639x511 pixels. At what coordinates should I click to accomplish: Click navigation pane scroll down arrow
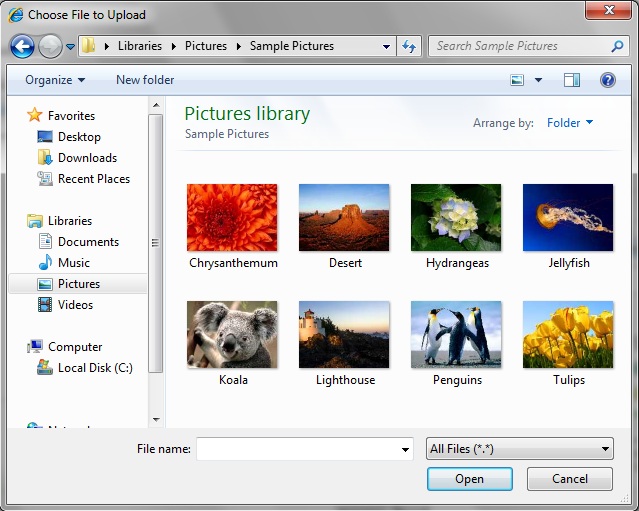[x=156, y=419]
